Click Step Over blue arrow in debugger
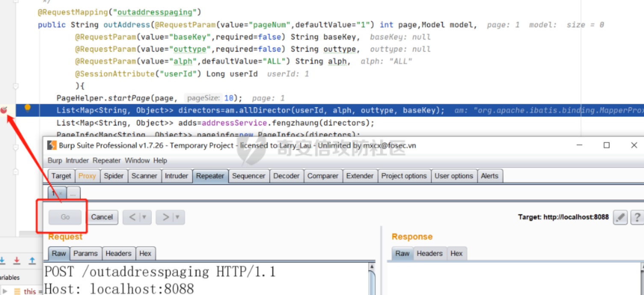The height and width of the screenshot is (295, 644). (x=2, y=260)
